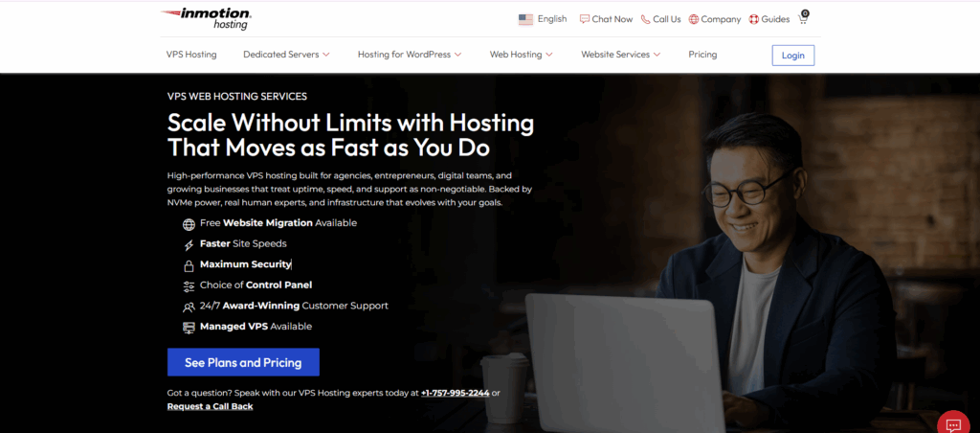Click the US flag language icon
Viewport: 980px width, 433px height.
coord(525,19)
